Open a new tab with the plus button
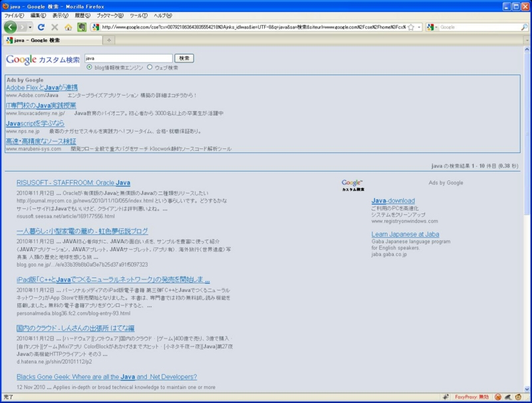Viewport: 532px width, 403px height. click(109, 40)
